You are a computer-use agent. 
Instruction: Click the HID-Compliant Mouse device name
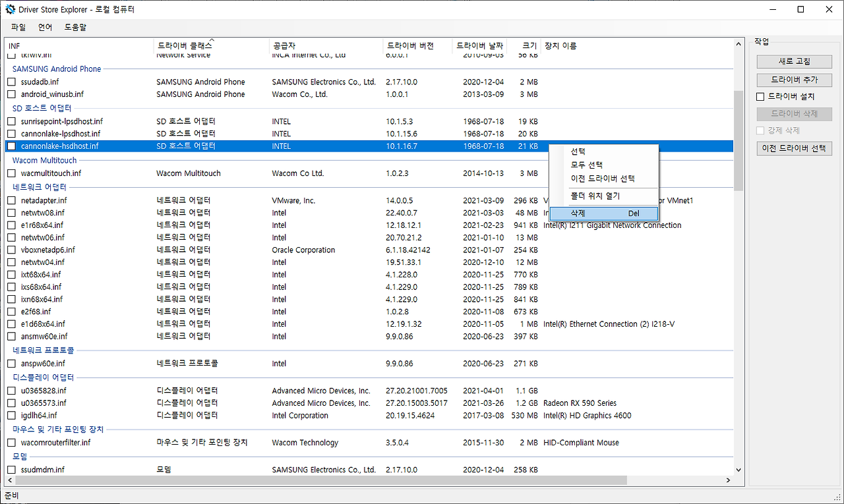[581, 443]
